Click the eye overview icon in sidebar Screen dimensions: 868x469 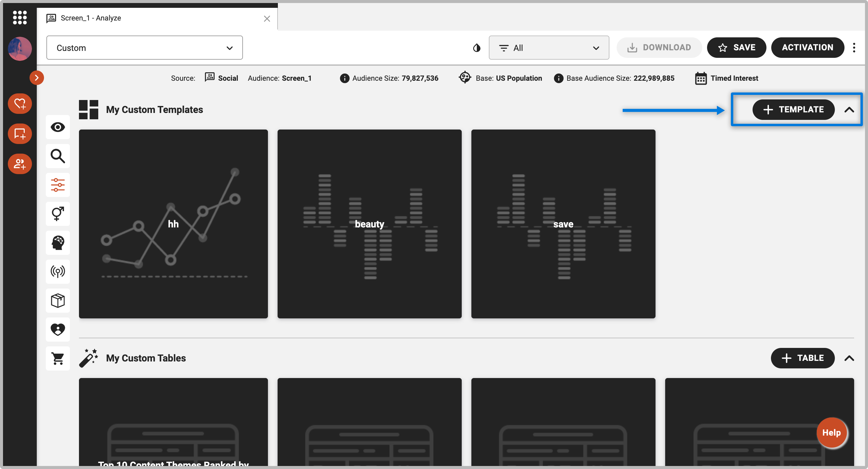[58, 127]
